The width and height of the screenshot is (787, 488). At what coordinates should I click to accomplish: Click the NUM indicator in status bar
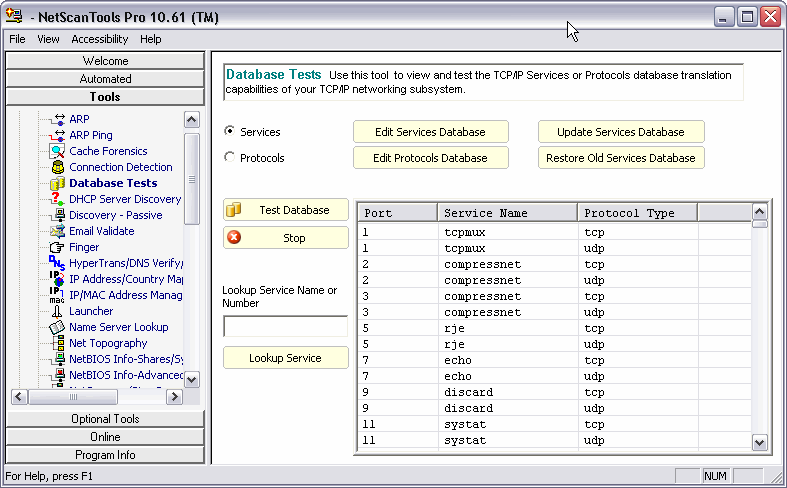(715, 475)
